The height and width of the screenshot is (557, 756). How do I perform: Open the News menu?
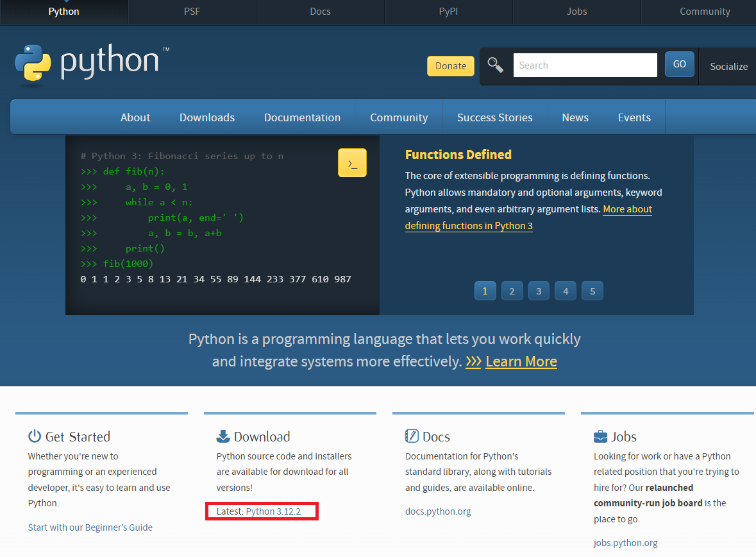(x=575, y=117)
